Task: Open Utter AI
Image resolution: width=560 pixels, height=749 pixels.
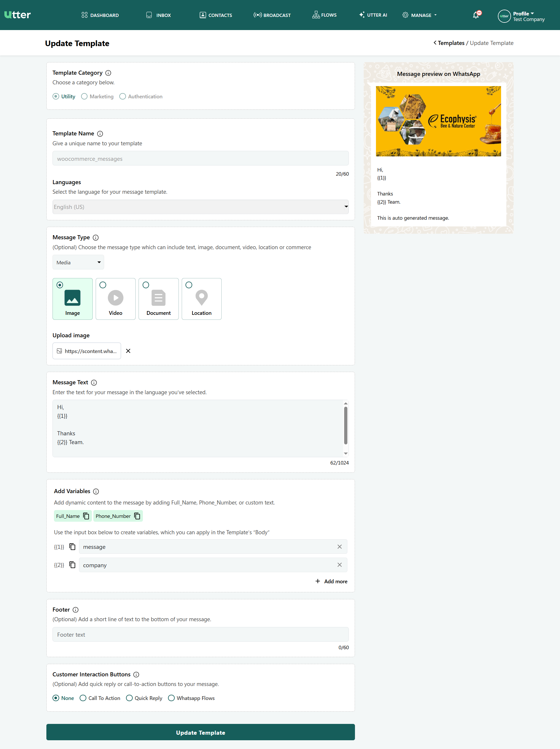Action: click(x=373, y=15)
